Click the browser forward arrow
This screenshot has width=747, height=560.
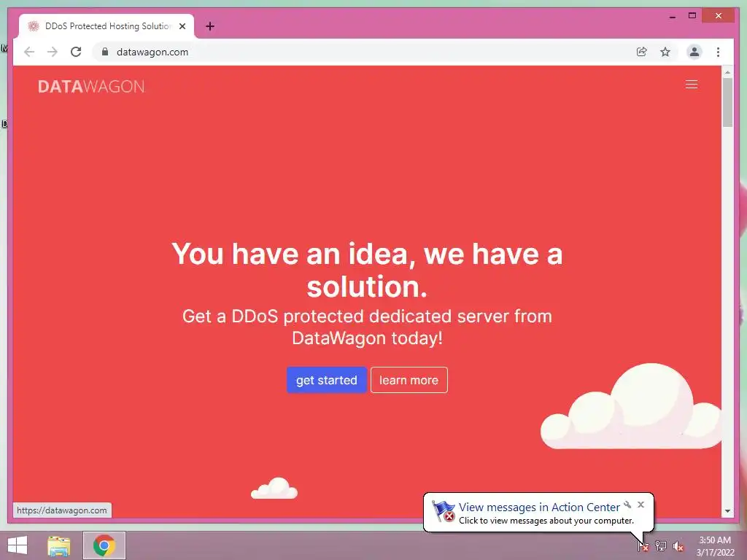pos(53,52)
